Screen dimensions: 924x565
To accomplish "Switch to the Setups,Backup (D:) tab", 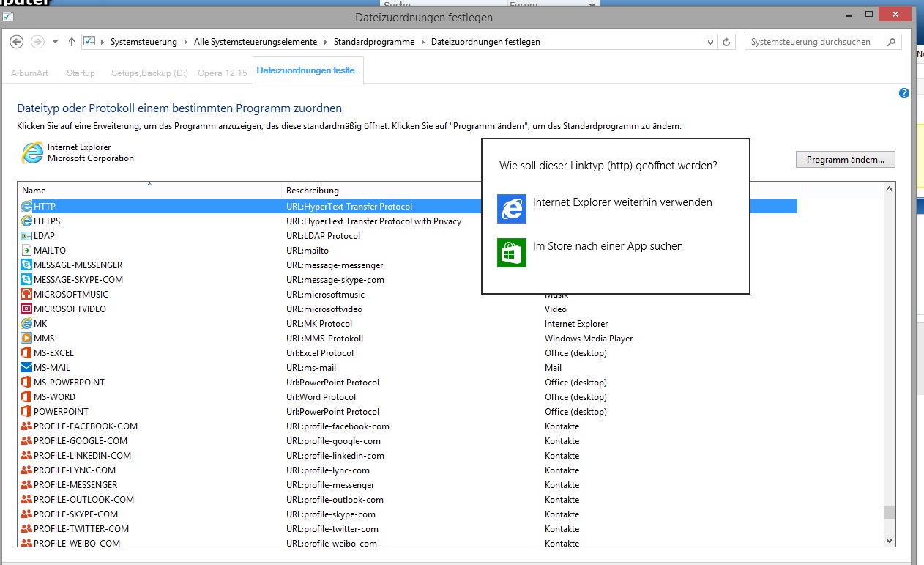I will click(149, 73).
